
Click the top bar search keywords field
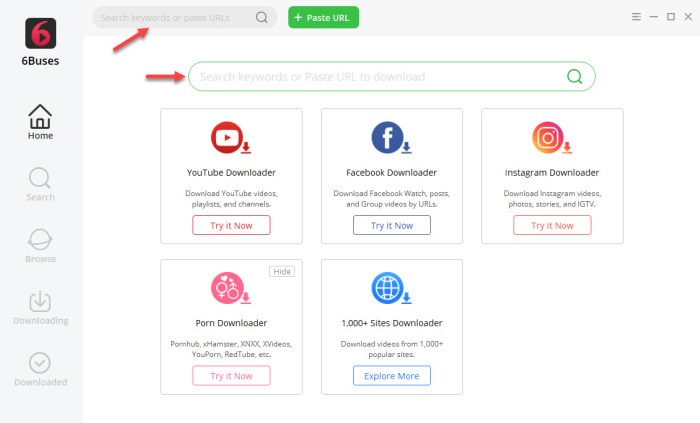point(184,17)
